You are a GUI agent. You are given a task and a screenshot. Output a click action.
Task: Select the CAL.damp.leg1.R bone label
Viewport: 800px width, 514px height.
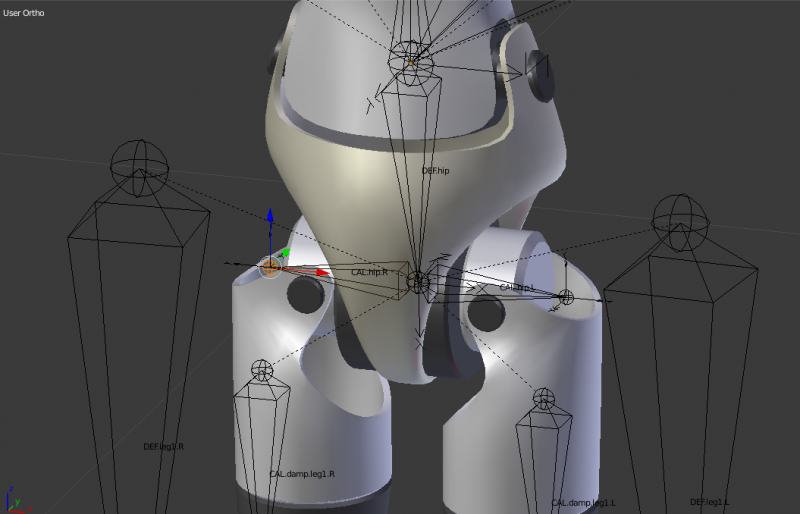click(302, 474)
